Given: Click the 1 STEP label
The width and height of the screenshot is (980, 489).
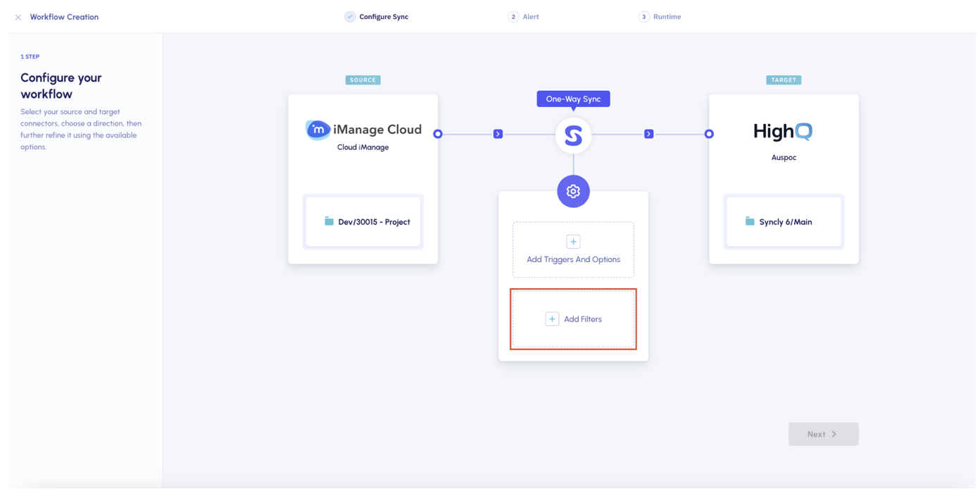Looking at the screenshot, I should [x=30, y=56].
